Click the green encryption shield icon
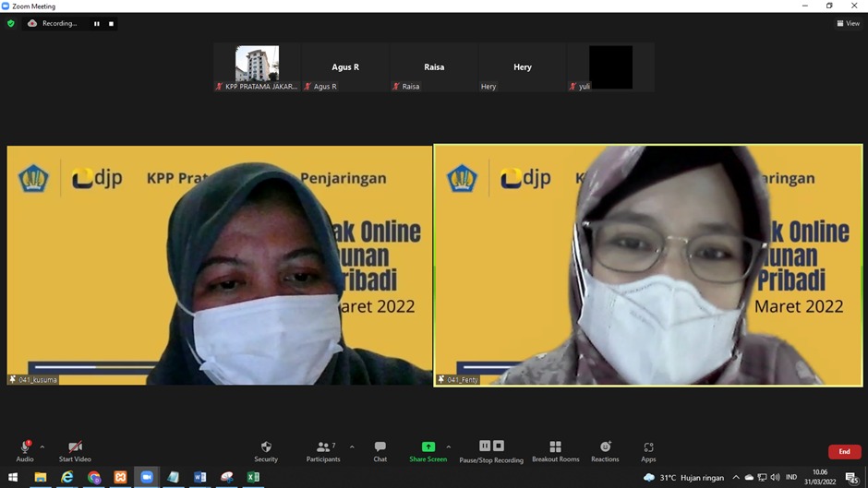This screenshot has width=868, height=488. tap(11, 23)
